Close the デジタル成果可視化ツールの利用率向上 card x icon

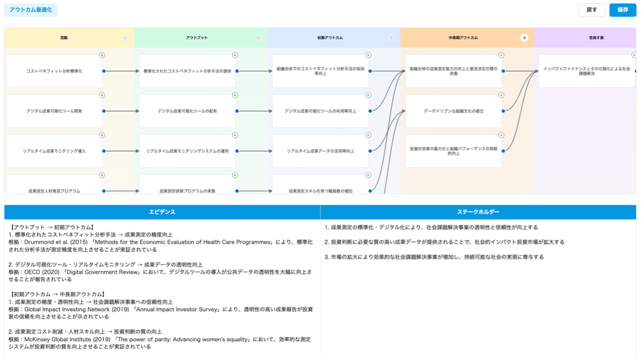368,95
